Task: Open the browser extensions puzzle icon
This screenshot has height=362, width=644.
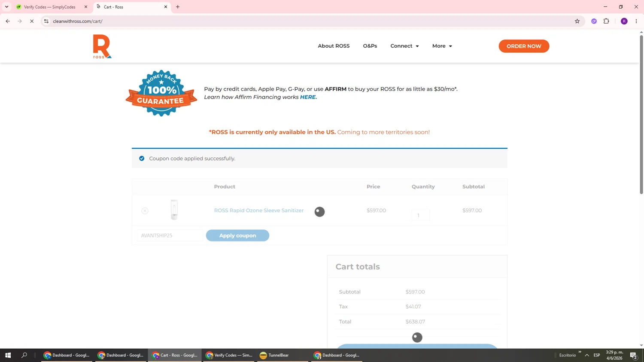Action: point(606,21)
